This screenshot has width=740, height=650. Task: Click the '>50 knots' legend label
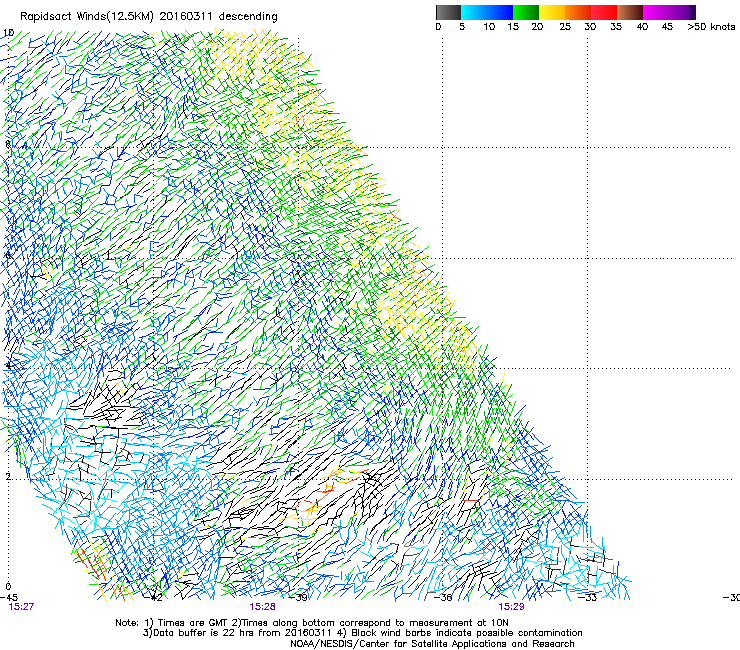[711, 27]
